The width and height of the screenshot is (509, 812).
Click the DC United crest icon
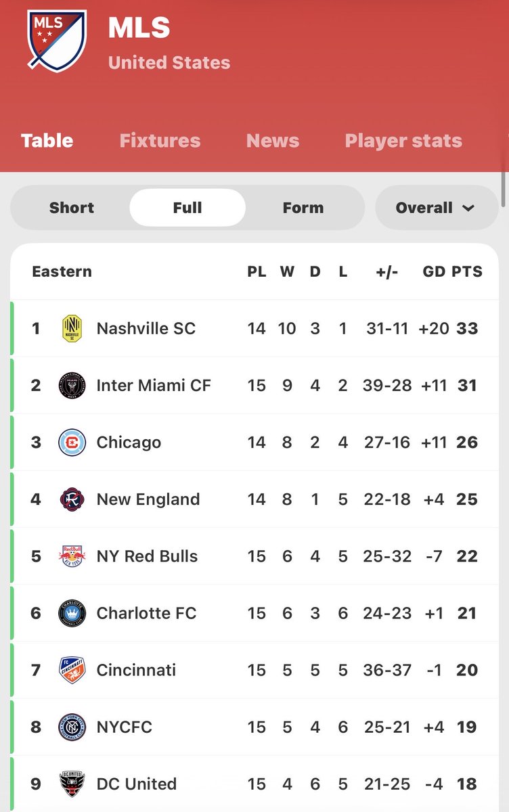(x=72, y=784)
